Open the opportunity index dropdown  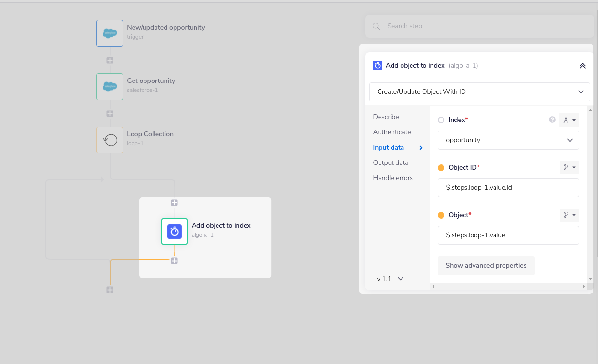(x=508, y=140)
